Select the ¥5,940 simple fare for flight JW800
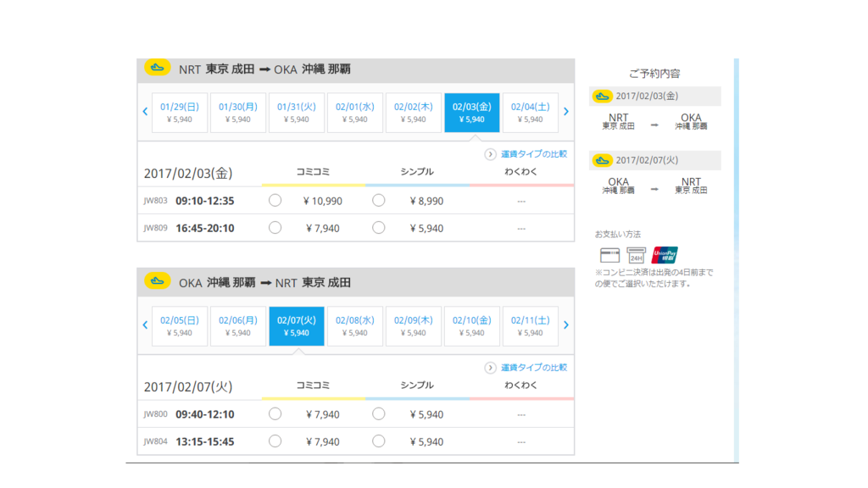This screenshot has width=868, height=488. tap(379, 413)
